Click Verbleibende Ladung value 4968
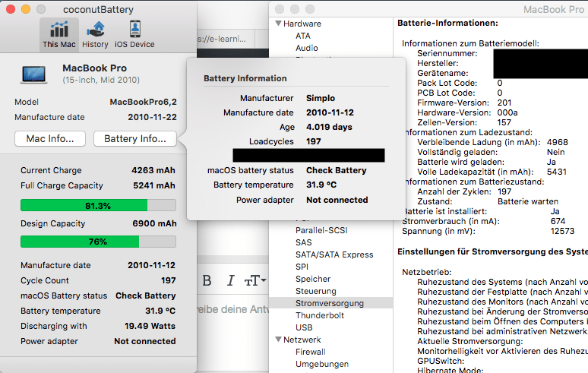The height and width of the screenshot is (373, 588). tap(558, 142)
